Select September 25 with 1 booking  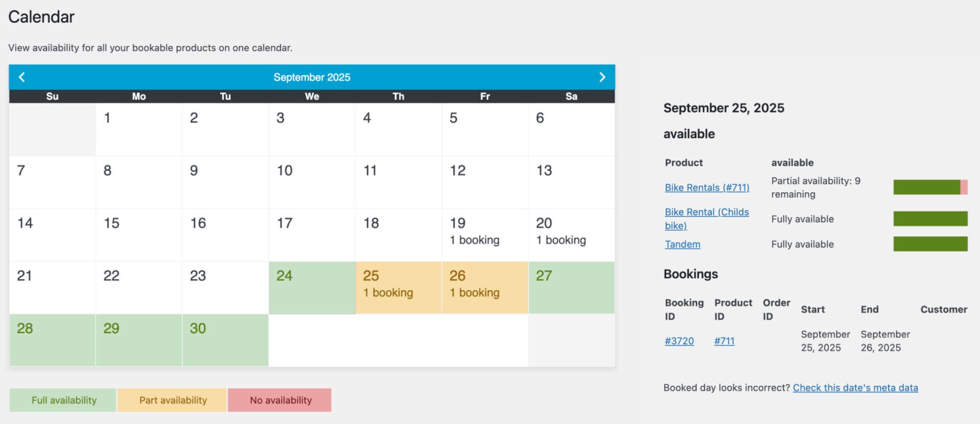tap(398, 288)
